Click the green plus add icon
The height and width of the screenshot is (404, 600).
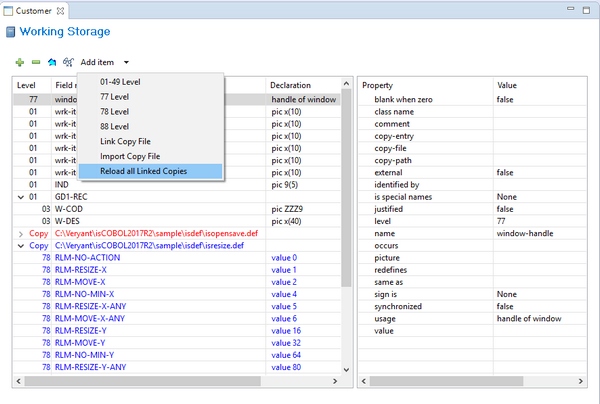(20, 62)
